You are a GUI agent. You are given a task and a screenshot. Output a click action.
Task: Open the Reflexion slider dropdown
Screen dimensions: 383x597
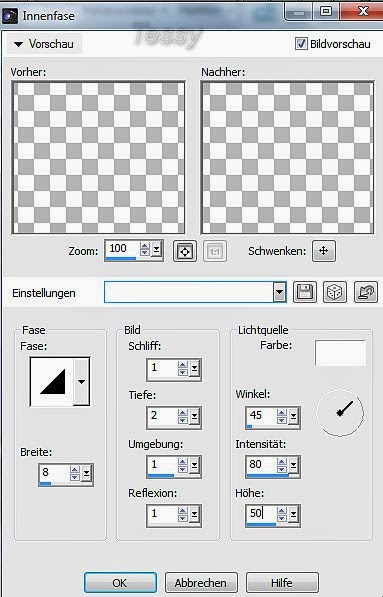[x=195, y=514]
